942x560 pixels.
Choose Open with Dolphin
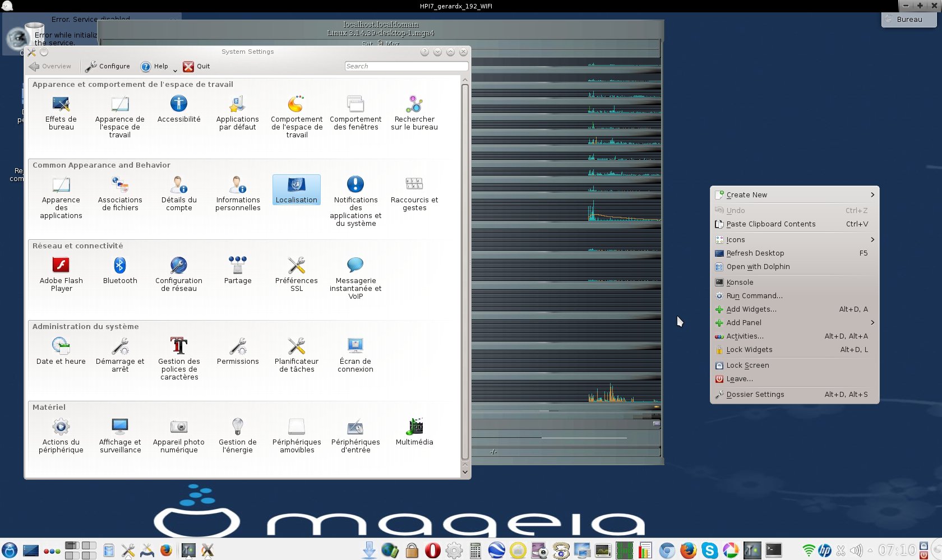click(795, 266)
